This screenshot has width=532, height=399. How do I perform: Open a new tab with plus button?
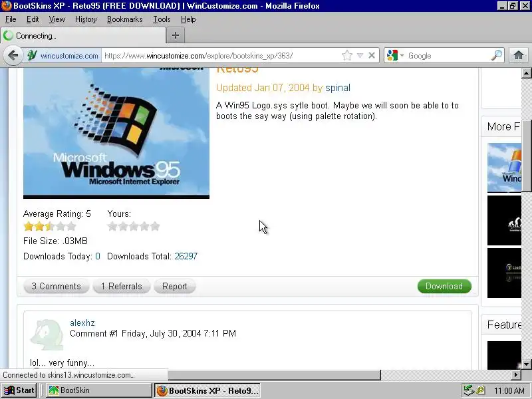click(x=176, y=35)
